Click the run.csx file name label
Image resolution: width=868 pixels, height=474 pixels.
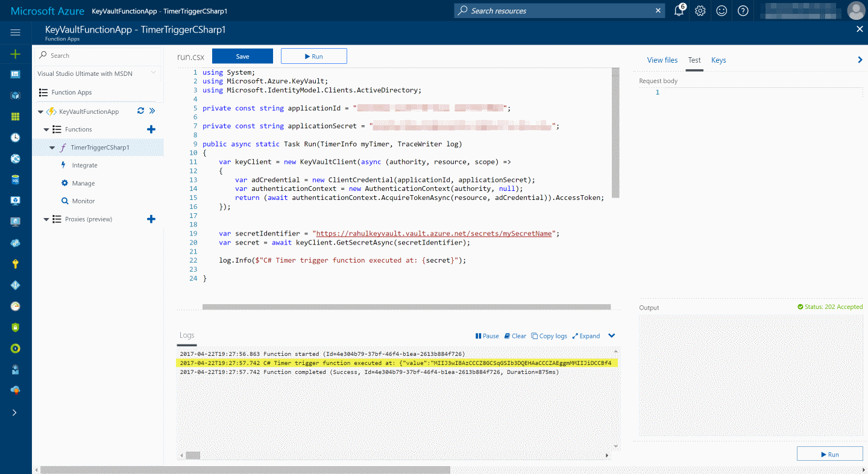(x=190, y=57)
